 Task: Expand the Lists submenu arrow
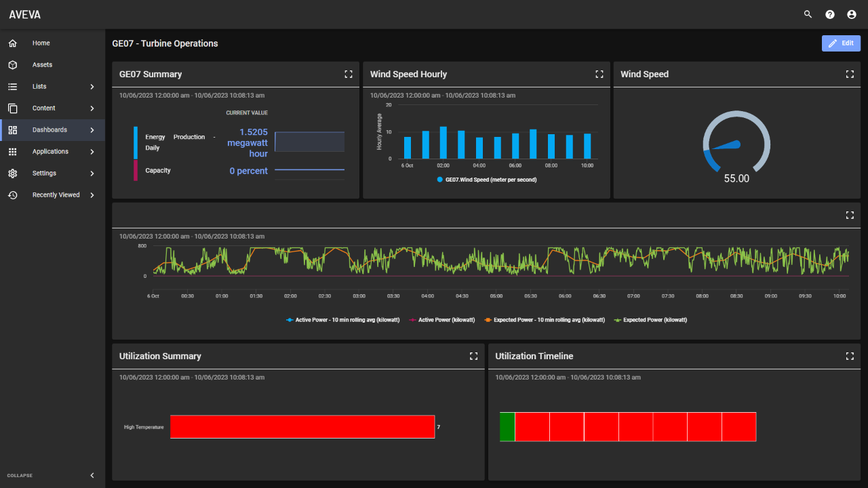[x=92, y=87]
